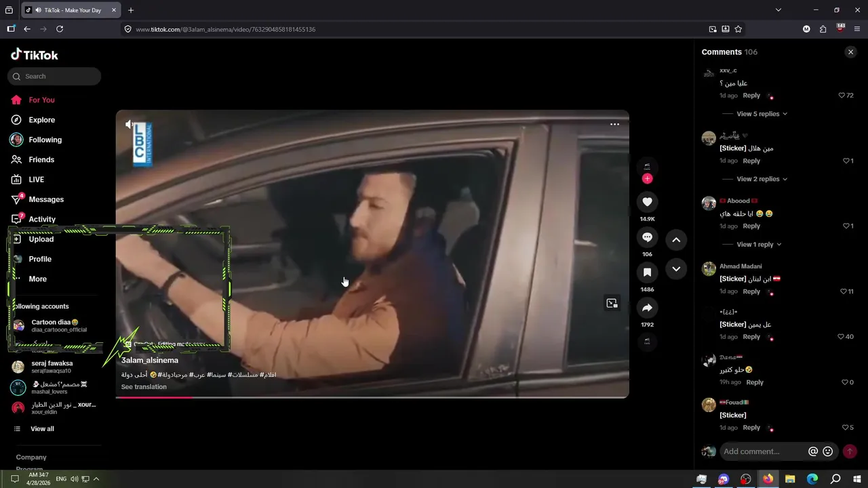Like the Dana comment heart
The image size is (868, 488).
coord(845,382)
